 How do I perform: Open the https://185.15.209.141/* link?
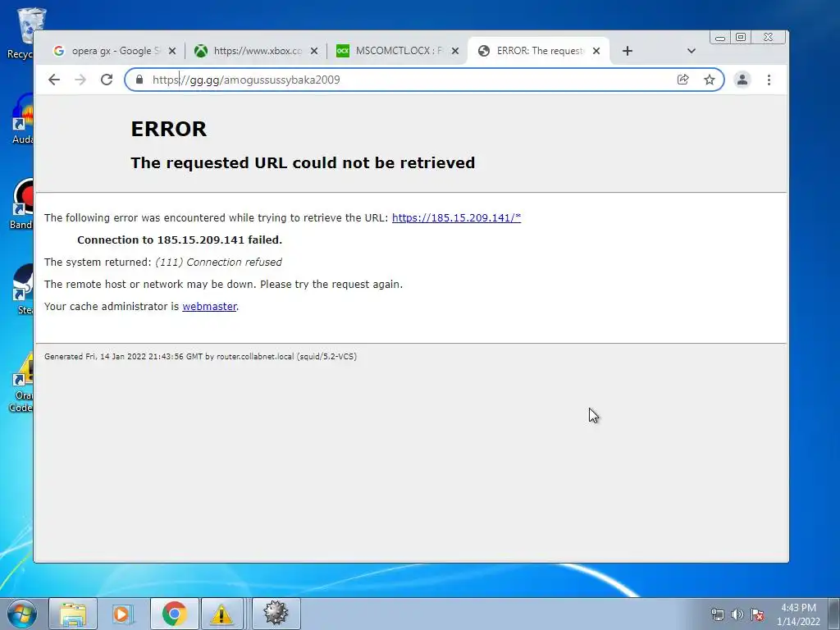coord(456,217)
